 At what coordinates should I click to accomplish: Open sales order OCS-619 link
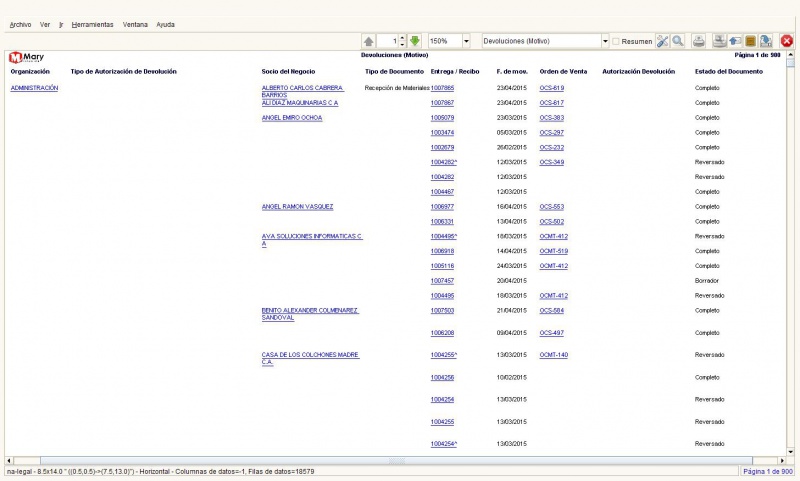(552, 88)
